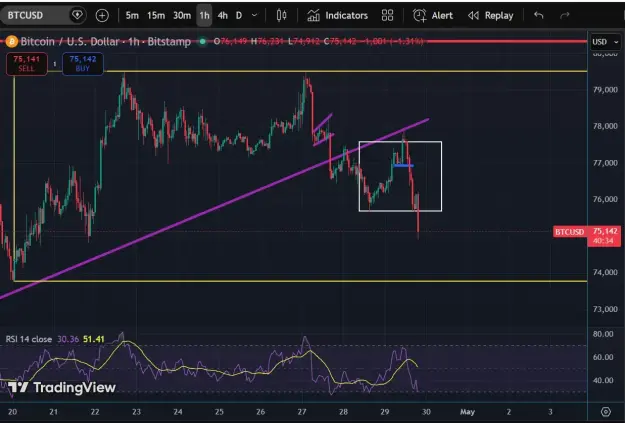
Task: Switch to the 30m timeframe
Action: [182, 16]
